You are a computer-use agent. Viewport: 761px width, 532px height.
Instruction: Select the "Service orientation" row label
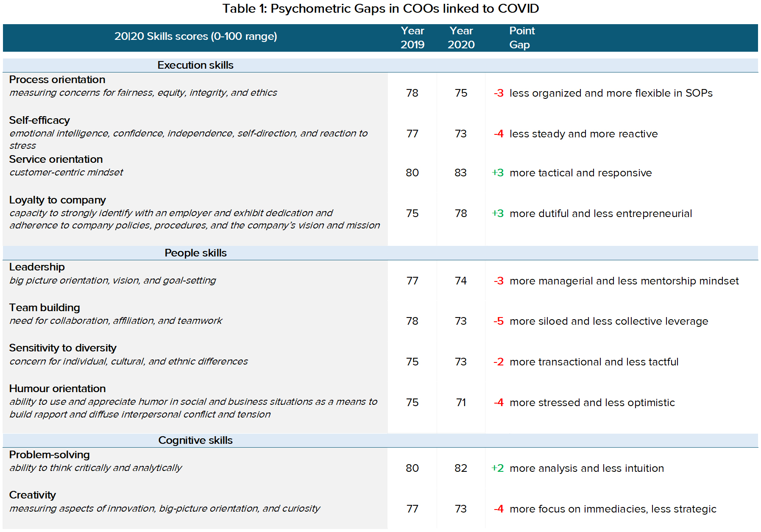(56, 159)
